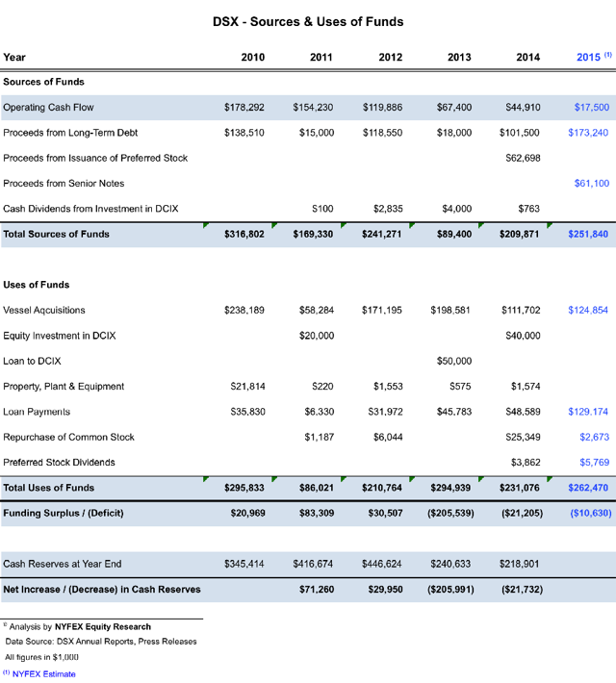Select the $62,698 preferred stock proceeds cell
The height and width of the screenshot is (683, 616).
523,158
